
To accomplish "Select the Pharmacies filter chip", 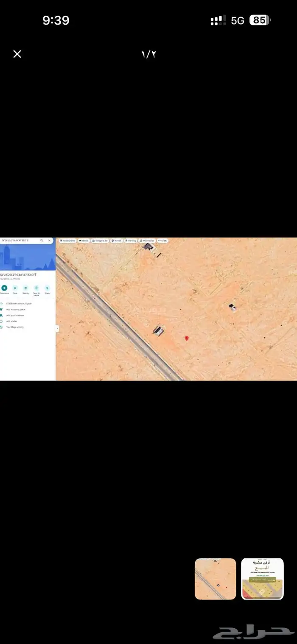I will pos(147,241).
